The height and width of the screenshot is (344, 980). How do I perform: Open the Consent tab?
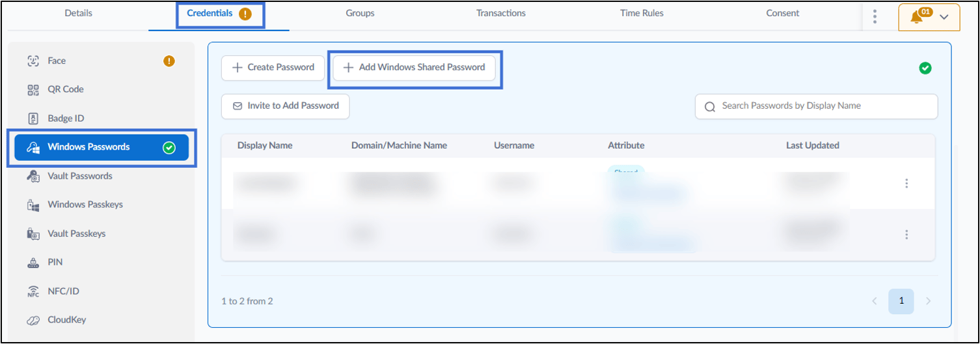point(783,13)
